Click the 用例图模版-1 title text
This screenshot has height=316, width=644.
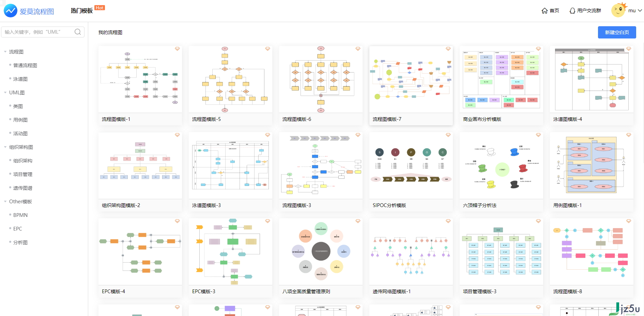(x=568, y=205)
